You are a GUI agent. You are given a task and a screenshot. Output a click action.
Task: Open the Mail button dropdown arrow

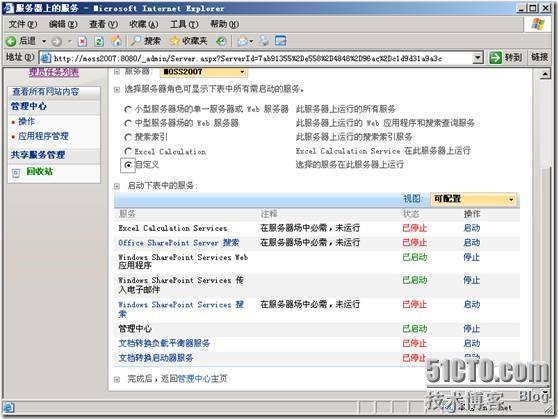[251, 42]
